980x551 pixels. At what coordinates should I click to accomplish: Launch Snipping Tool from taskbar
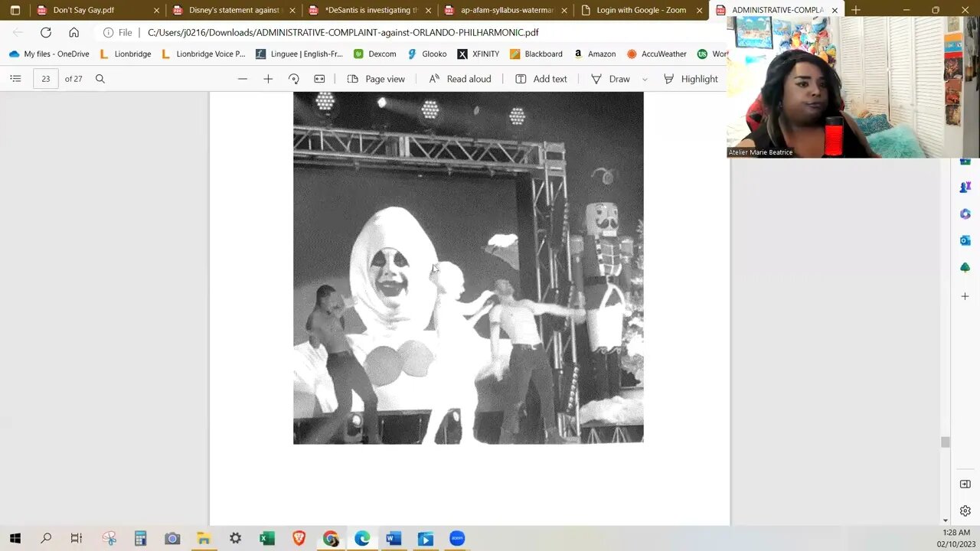tap(109, 539)
